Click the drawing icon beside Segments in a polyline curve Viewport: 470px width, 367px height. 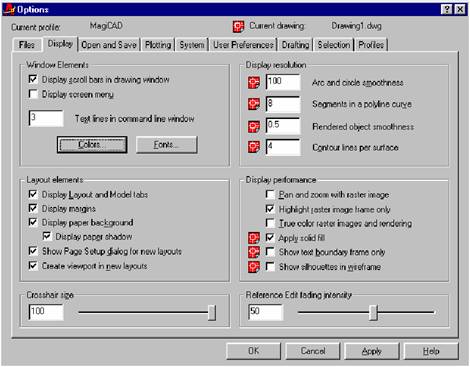point(254,104)
